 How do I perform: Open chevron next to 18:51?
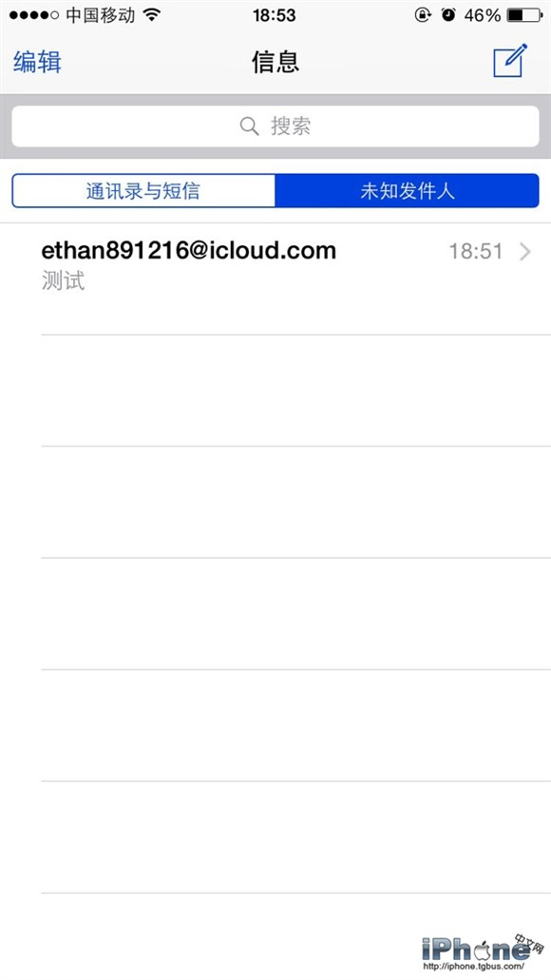525,251
